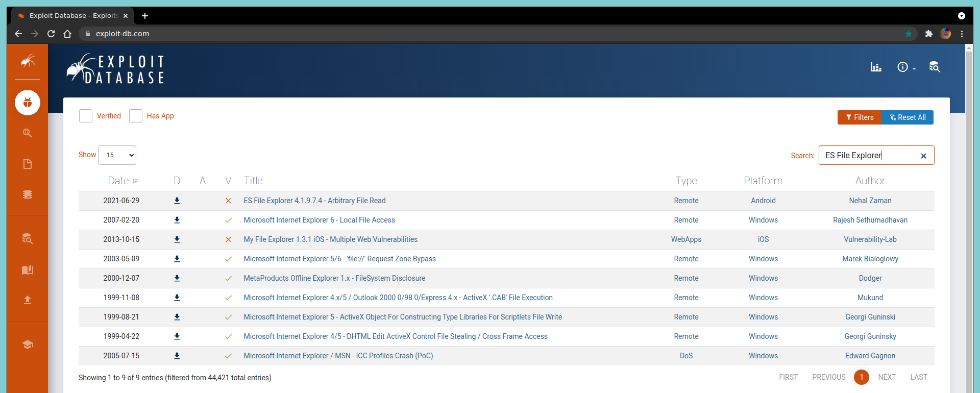Open author Vulnerability-Lab link
Viewport: 980px width, 393px height.
point(870,239)
